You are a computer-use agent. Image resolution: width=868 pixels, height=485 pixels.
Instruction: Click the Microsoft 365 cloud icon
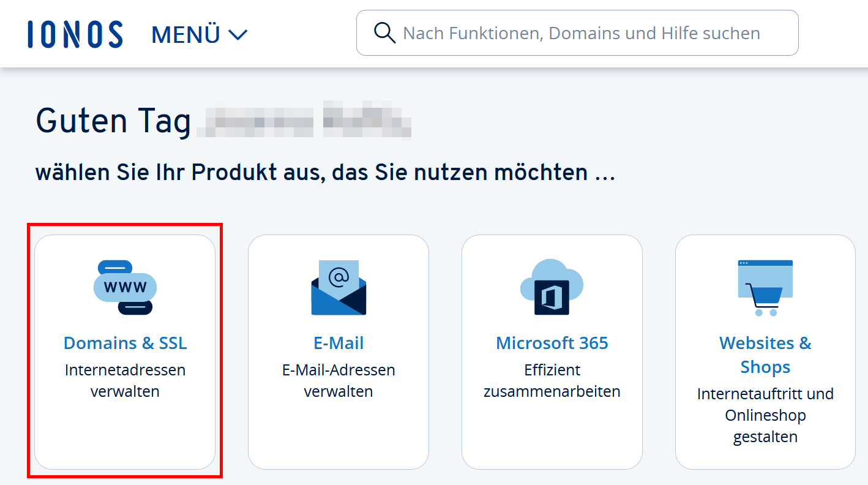552,287
